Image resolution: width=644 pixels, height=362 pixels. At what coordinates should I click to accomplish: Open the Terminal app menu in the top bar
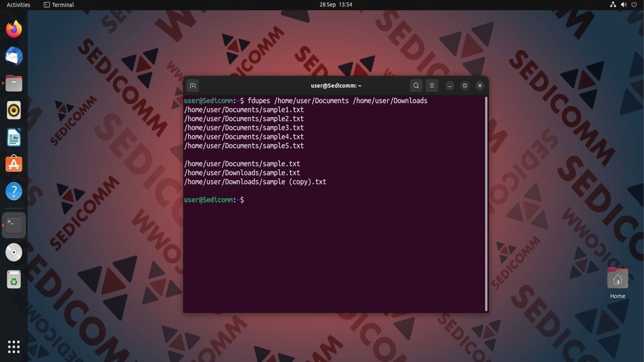(59, 5)
